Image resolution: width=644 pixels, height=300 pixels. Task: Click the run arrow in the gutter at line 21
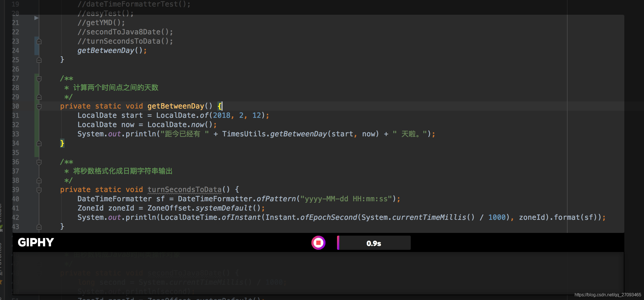pyautogui.click(x=36, y=18)
